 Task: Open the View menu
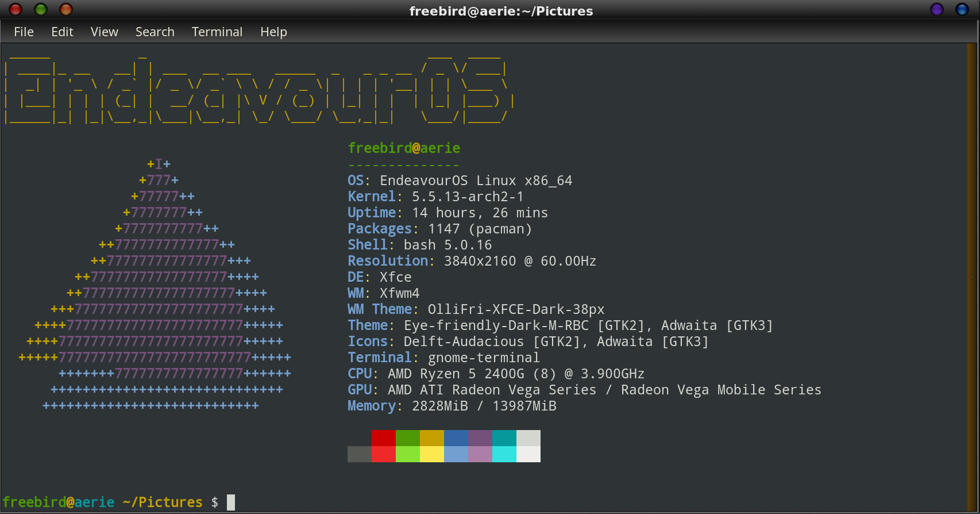point(104,32)
